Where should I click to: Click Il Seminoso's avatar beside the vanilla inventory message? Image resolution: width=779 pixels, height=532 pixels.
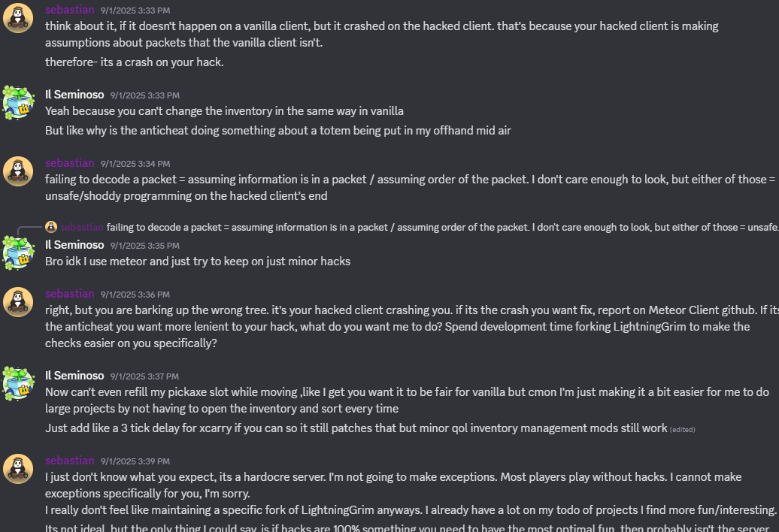coord(18,103)
